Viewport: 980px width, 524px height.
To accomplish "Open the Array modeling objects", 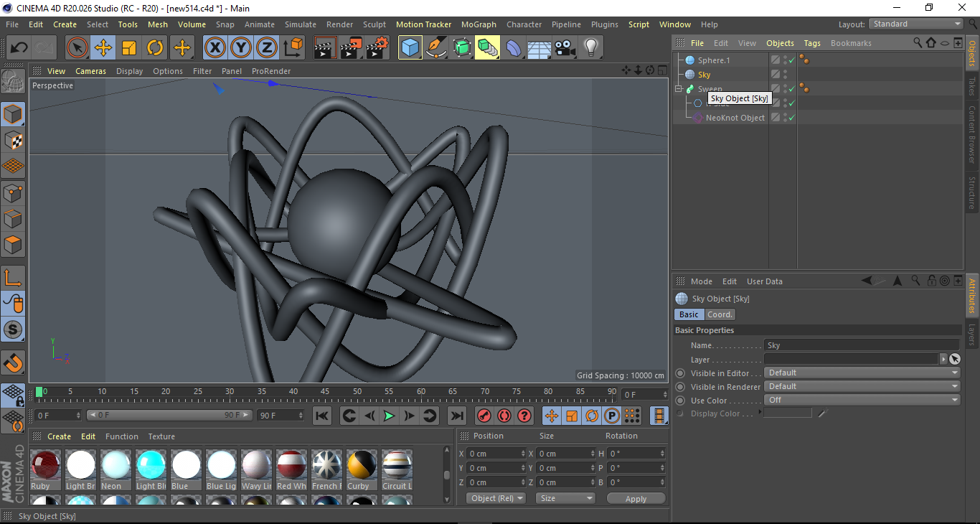I will pos(488,48).
